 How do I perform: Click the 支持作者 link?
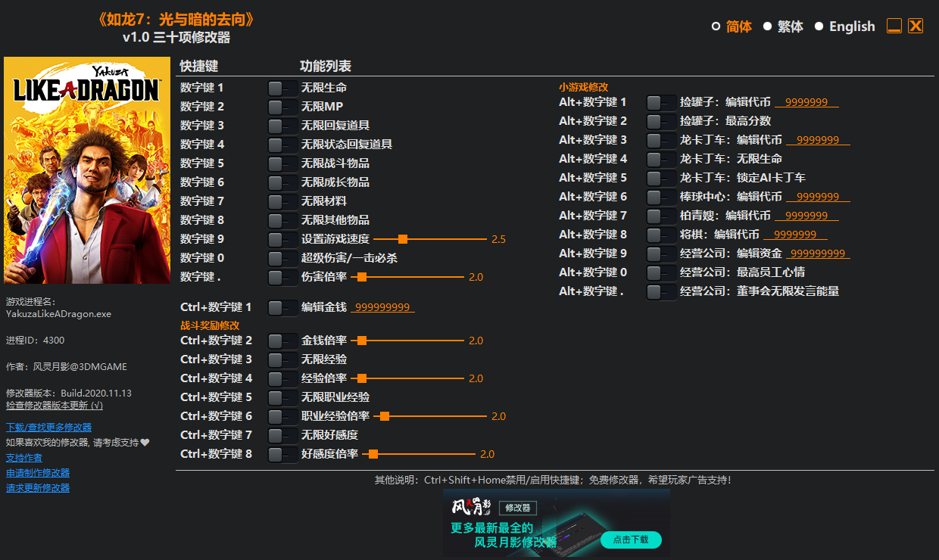point(23,457)
